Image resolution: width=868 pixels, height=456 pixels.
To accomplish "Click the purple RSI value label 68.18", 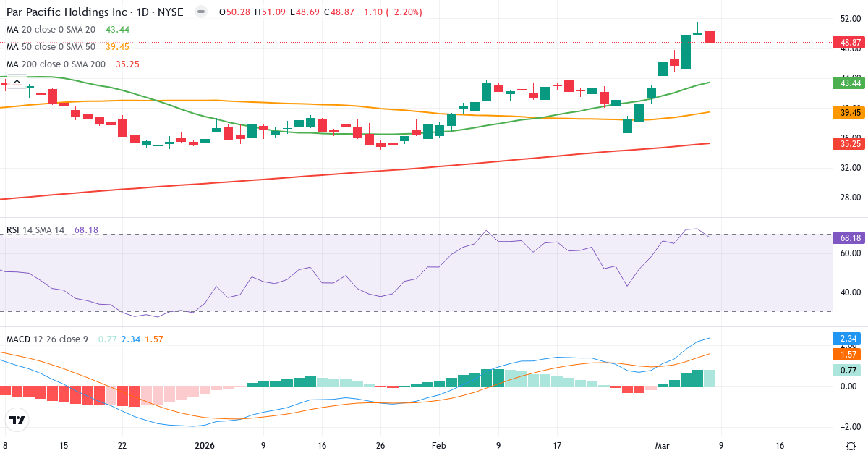I will 848,237.
